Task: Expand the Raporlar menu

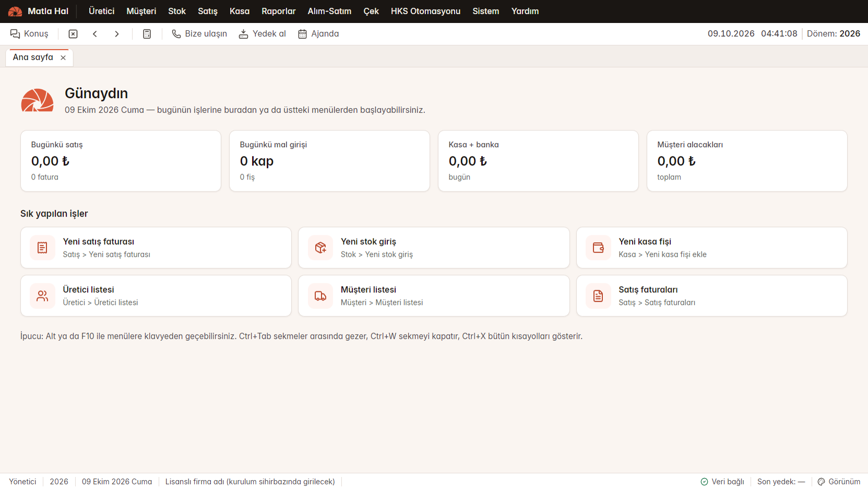Action: coord(279,11)
